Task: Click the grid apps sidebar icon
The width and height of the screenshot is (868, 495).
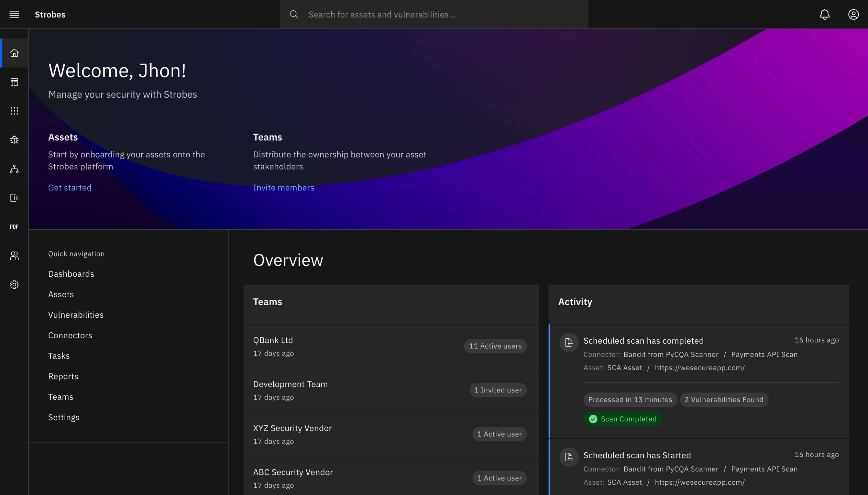Action: point(14,111)
